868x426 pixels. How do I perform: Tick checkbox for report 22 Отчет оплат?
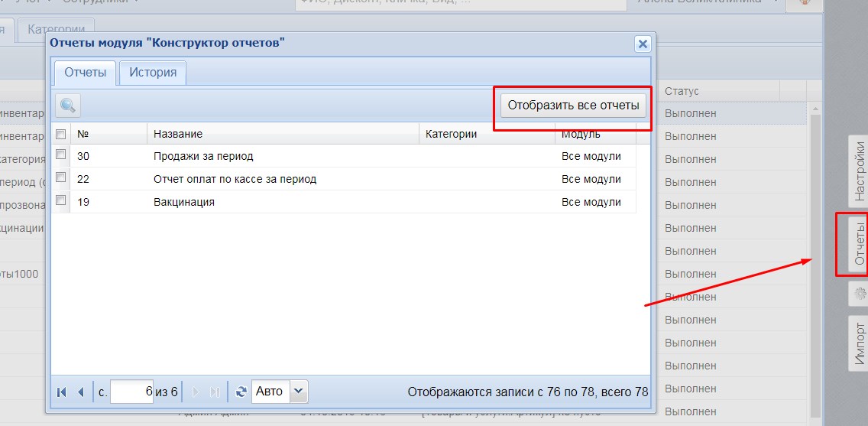[61, 177]
